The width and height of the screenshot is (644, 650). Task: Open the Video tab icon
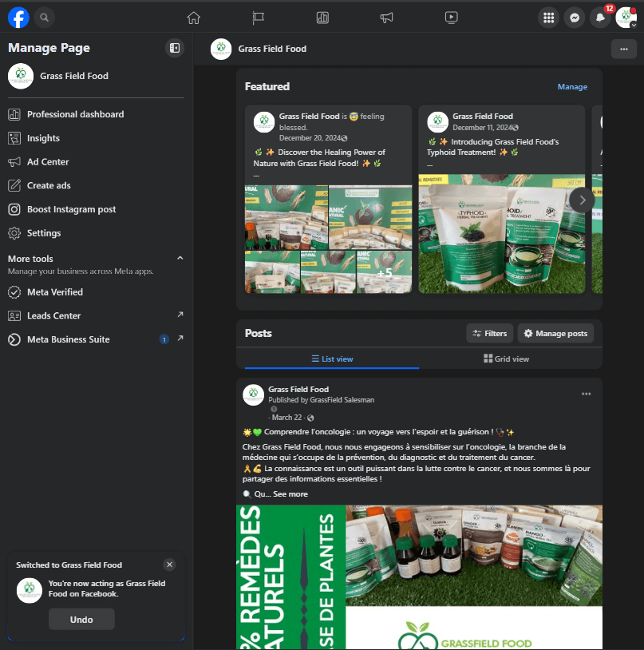coord(451,17)
